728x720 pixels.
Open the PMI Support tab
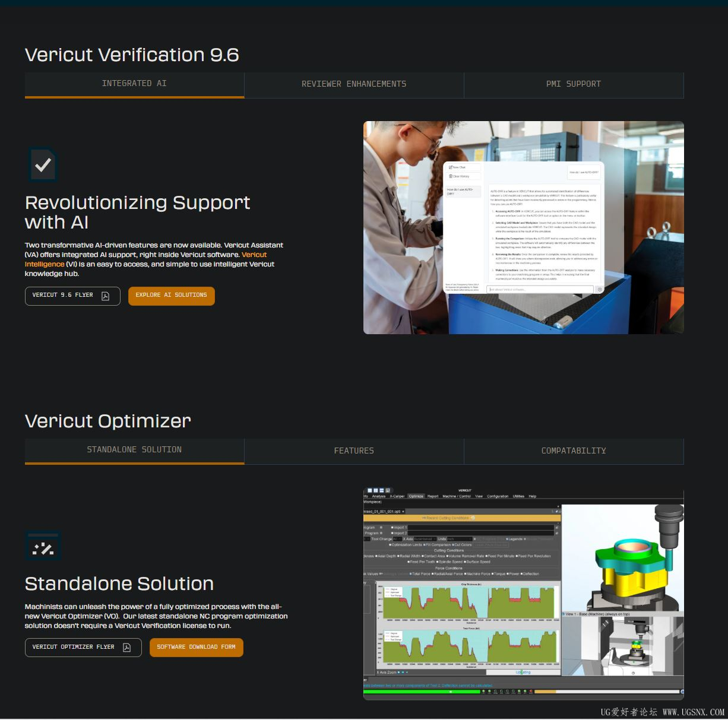574,84
